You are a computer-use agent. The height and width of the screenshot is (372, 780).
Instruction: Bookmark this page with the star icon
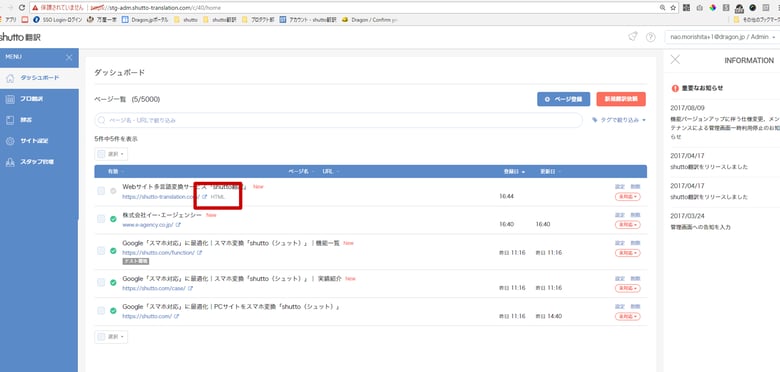(x=673, y=8)
